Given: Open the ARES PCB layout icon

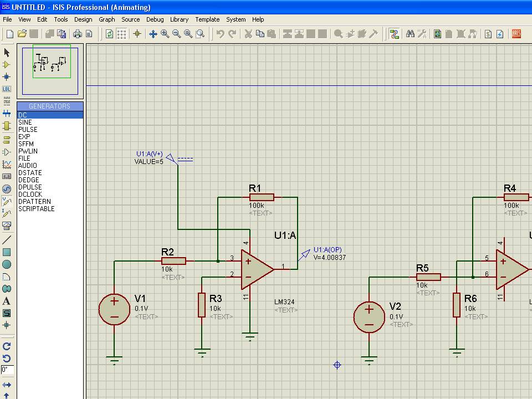Looking at the screenshot, I should tap(516, 34).
